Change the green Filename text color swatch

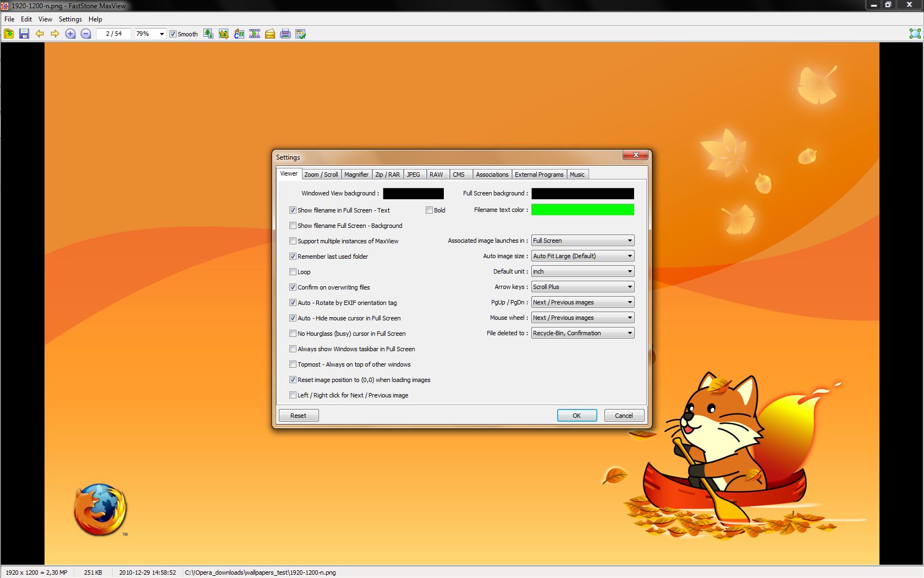coord(582,210)
